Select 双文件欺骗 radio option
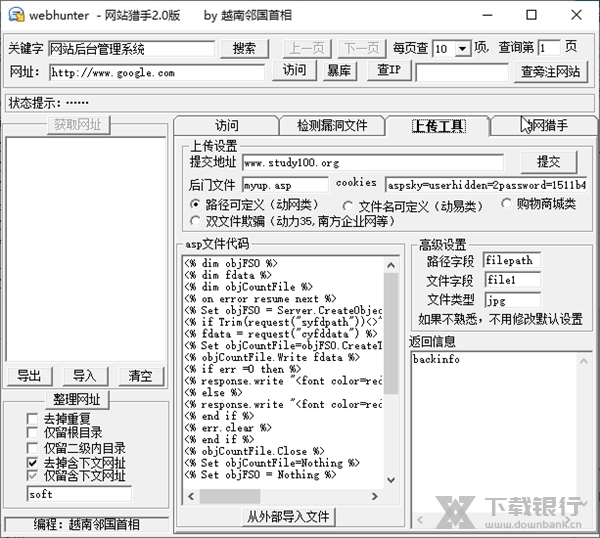The width and height of the screenshot is (600, 538). pos(195,221)
